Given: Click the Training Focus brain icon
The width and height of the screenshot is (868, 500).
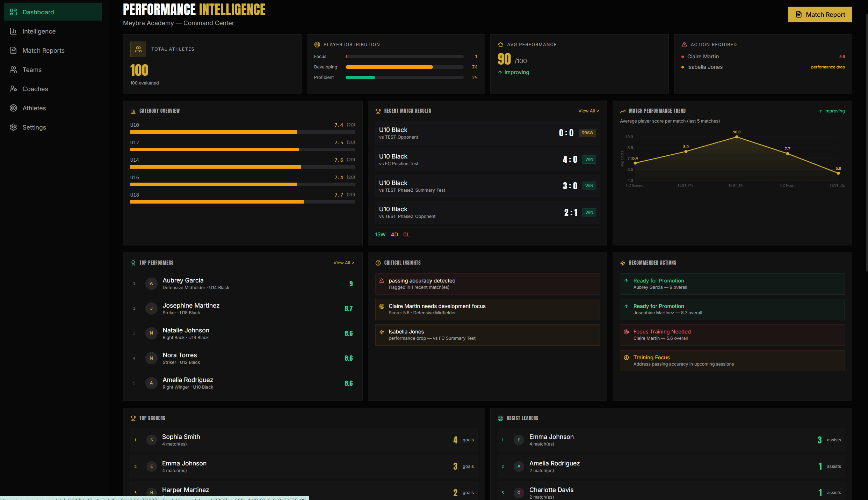Looking at the screenshot, I should [627, 358].
